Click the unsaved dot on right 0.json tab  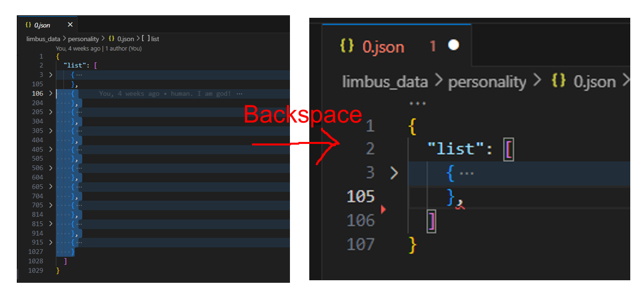(453, 45)
